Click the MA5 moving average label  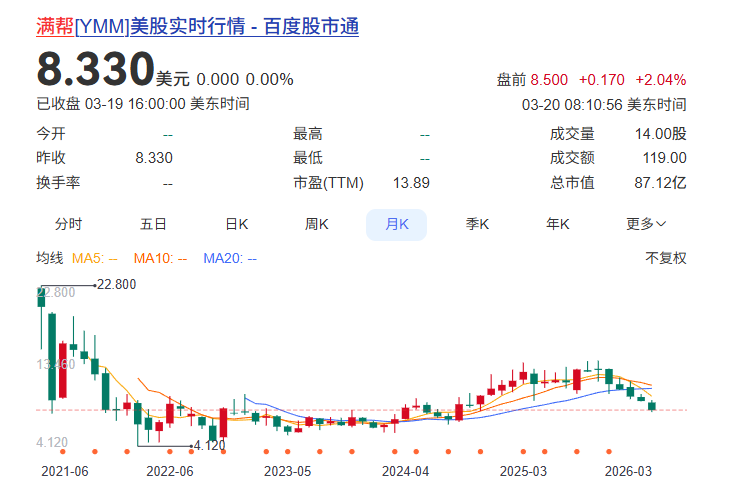pyautogui.click(x=94, y=258)
